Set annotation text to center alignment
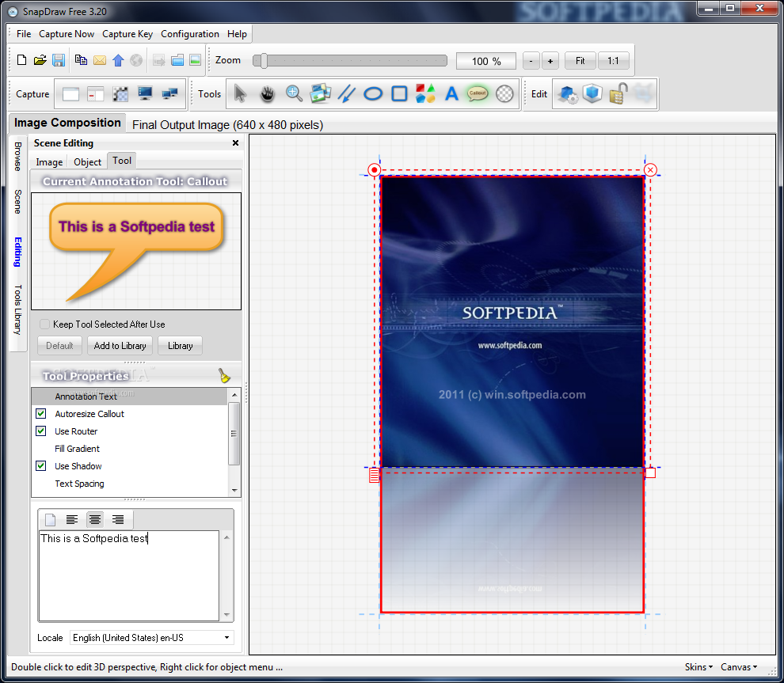The height and width of the screenshot is (683, 784). point(95,520)
